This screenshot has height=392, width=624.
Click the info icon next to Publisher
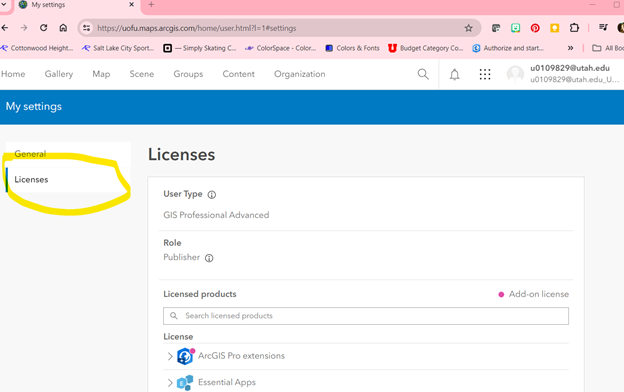209,258
